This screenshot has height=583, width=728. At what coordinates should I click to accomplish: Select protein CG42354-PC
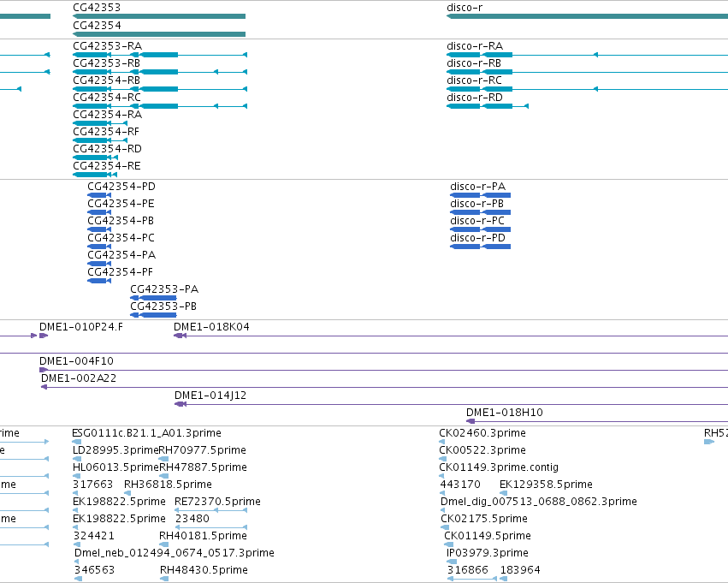(121, 238)
